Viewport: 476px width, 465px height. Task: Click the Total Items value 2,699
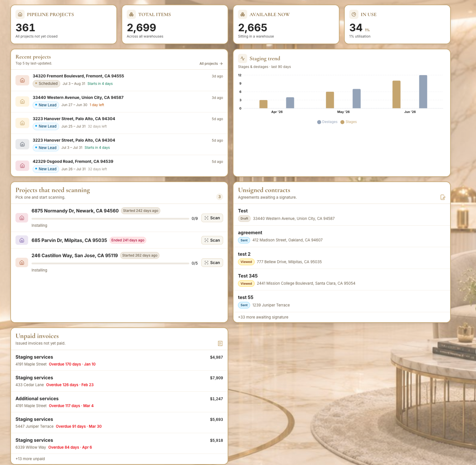[x=141, y=28]
